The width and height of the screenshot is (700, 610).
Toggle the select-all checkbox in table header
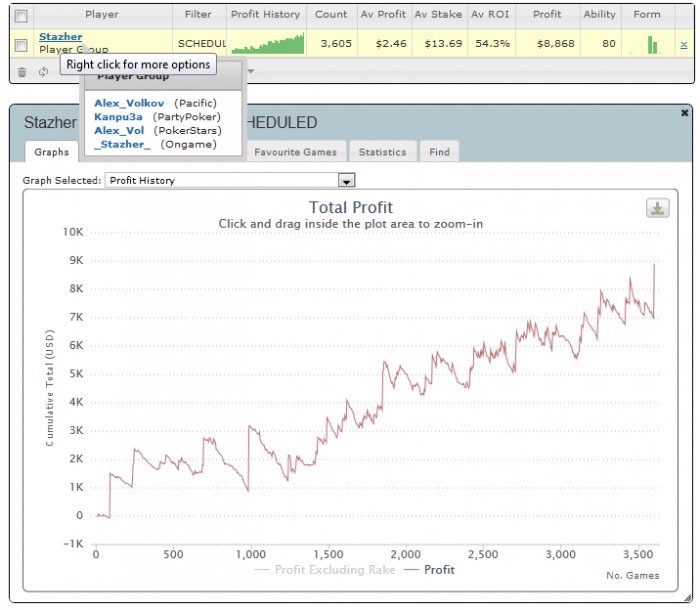(x=21, y=15)
